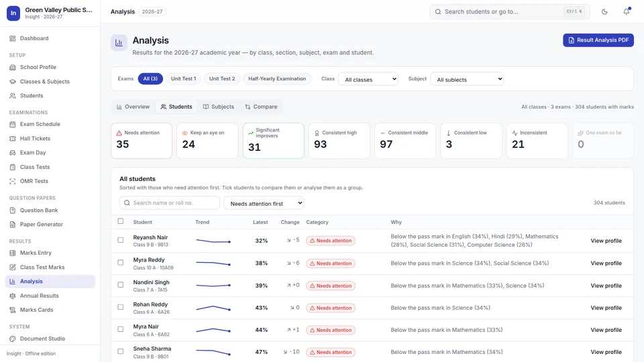Open the Class Test Marks icon
This screenshot has width=644, height=362.
(12, 267)
